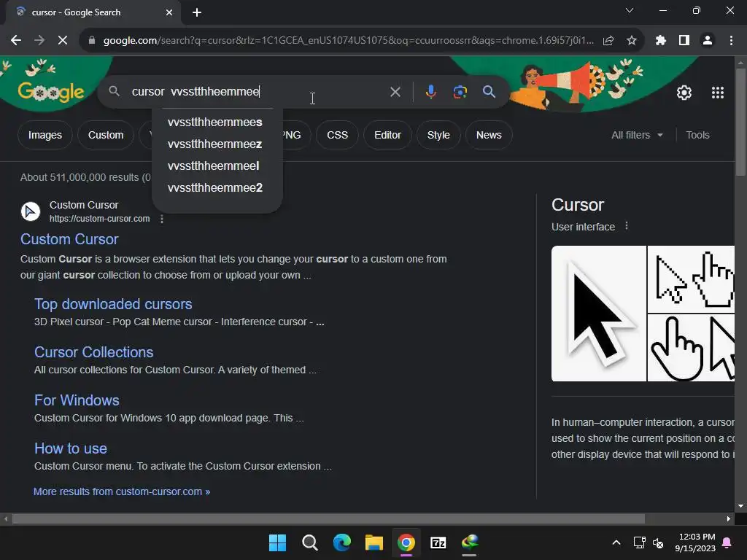This screenshot has width=747, height=560.
Task: Open the large black arrow cursor image
Action: pos(599,314)
